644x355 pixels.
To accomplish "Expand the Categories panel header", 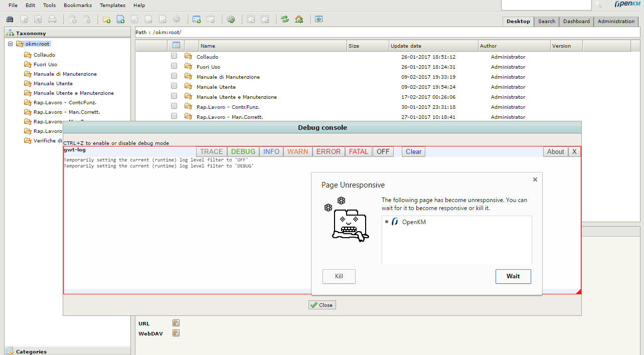I will click(x=31, y=351).
